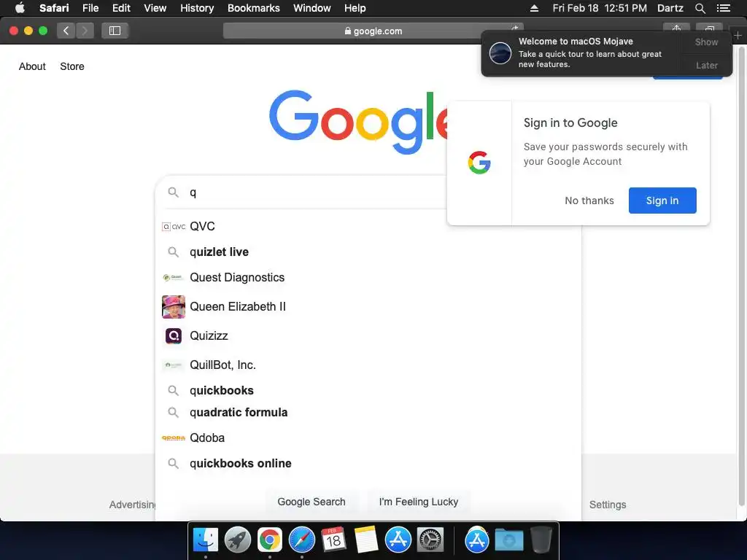Select the Qdoba suggestion

pos(368,438)
